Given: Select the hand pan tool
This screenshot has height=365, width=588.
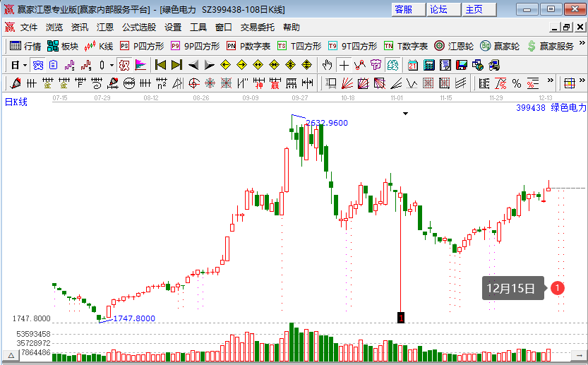Looking at the screenshot, I should [327, 65].
